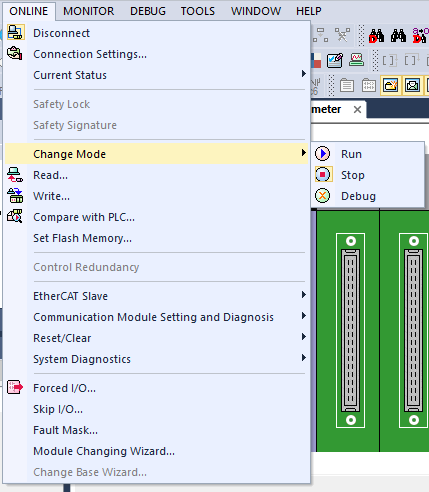This screenshot has height=492, width=429.
Task: Click the left green module slot connector
Action: coord(350,330)
